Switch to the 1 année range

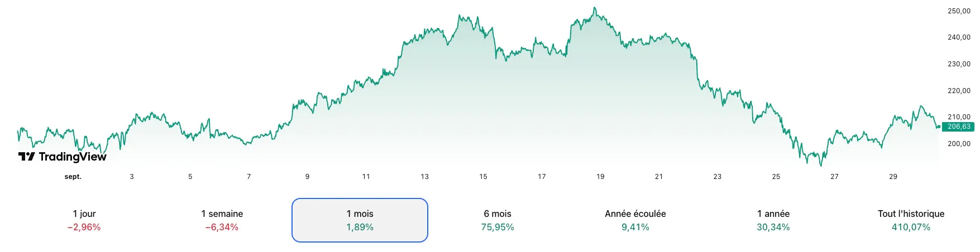pos(773,220)
